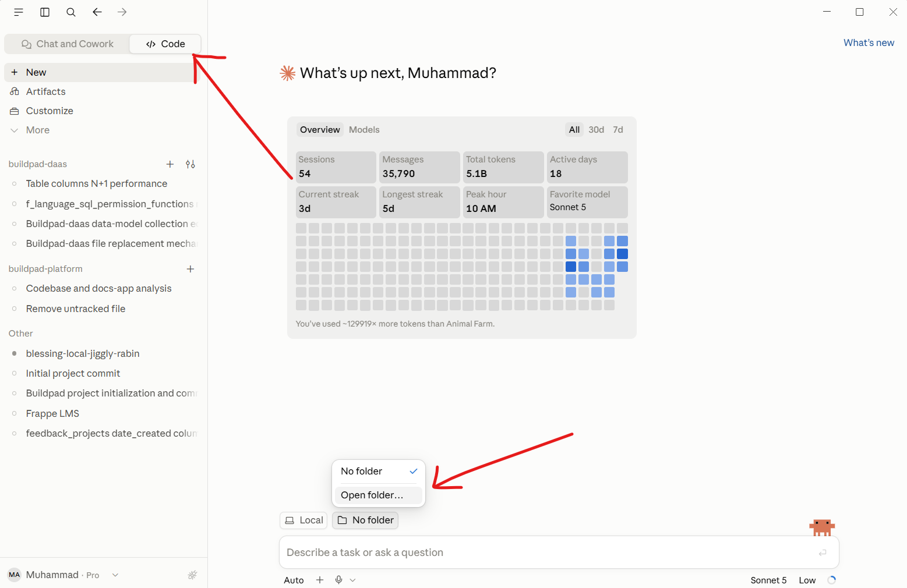Viewport: 907px width, 588px height.
Task: Click the MA avatar in the sidebar footer
Action: 15,575
